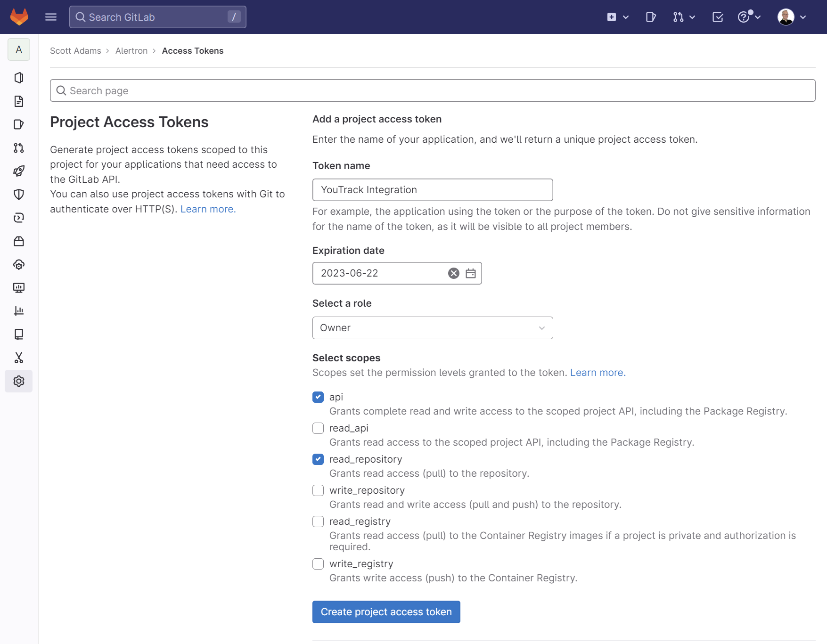827x644 pixels.
Task: Open the Analytics chart icon
Action: tap(19, 310)
